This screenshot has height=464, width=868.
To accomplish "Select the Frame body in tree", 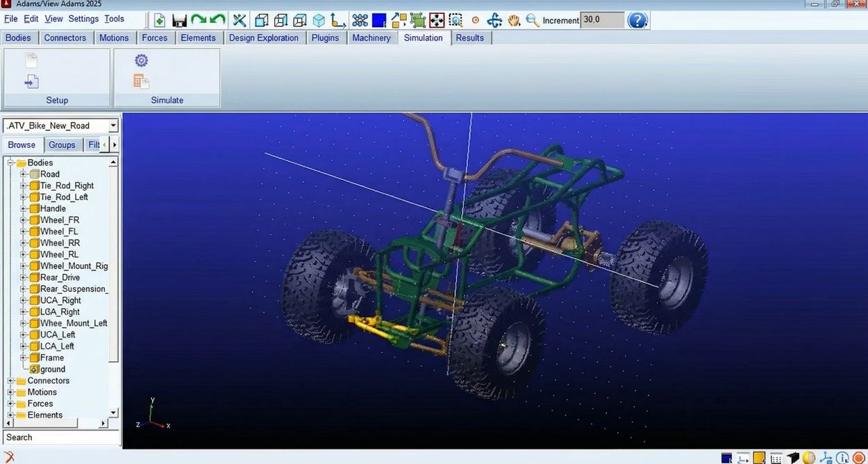I will tap(51, 358).
